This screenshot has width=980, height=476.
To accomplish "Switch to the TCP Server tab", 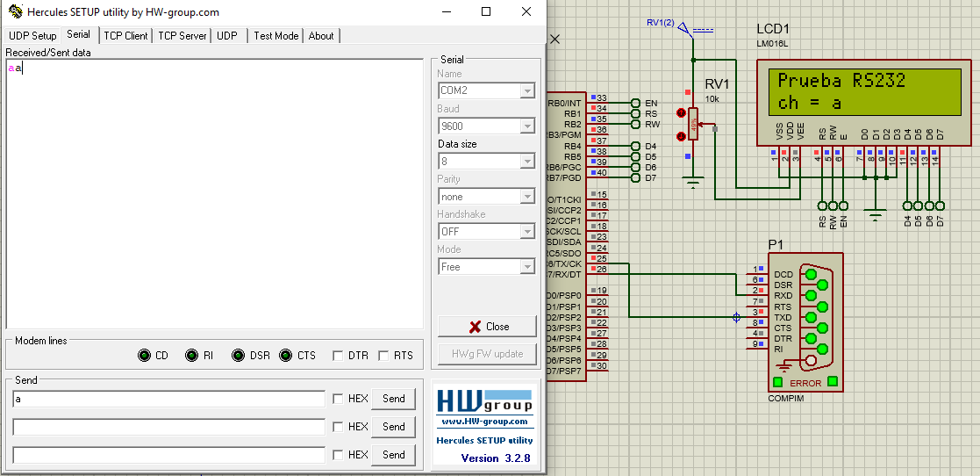I will pos(182,36).
